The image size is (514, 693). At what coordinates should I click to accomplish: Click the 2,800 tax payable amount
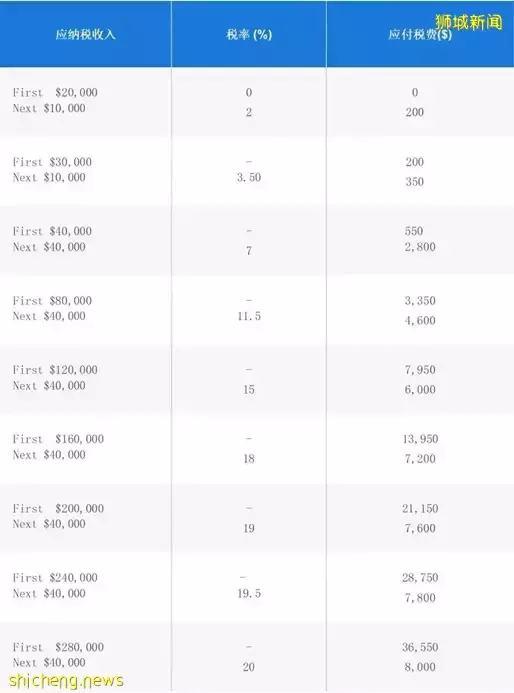click(420, 247)
